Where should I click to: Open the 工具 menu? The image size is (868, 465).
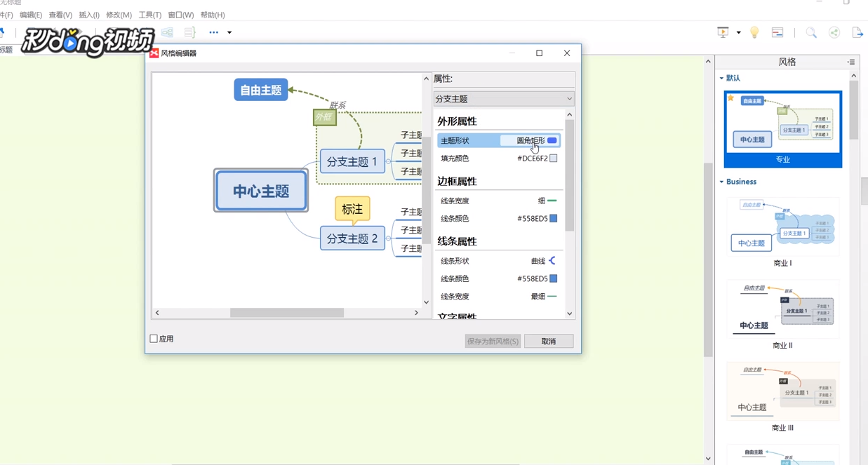(x=151, y=15)
